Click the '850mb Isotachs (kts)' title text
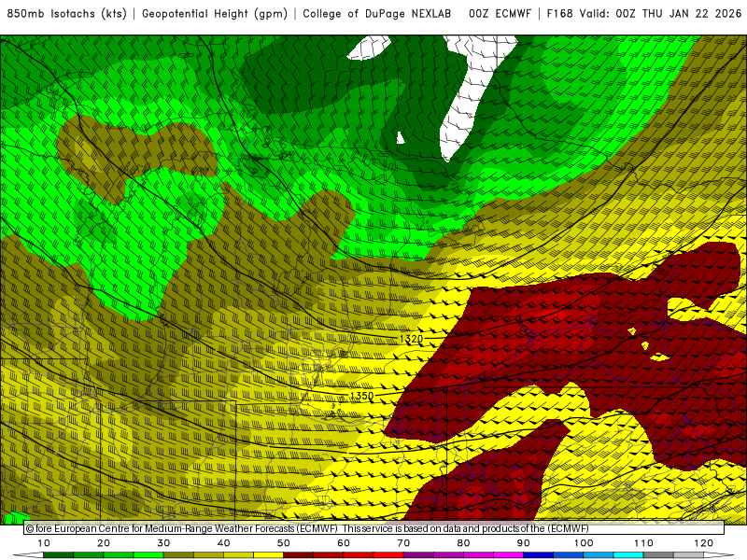Image resolution: width=747 pixels, height=560 pixels. (66, 14)
